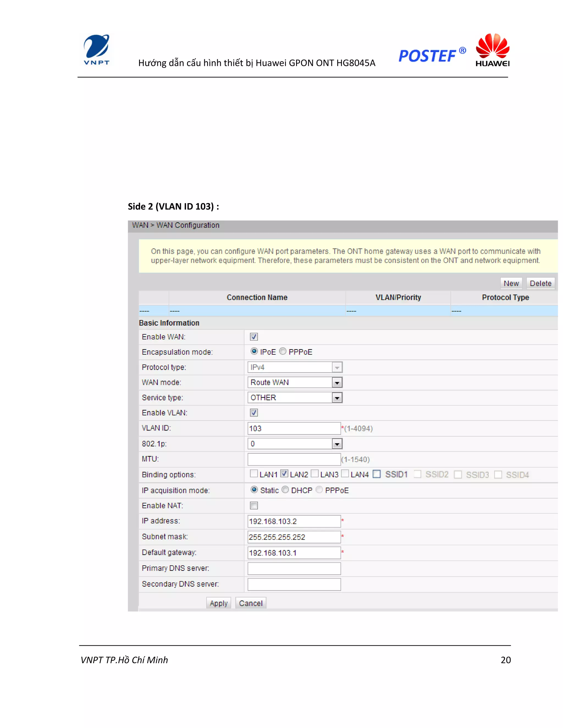Select IPoE encapsulation mode
This screenshot has width=563, height=728.
pos(254,351)
